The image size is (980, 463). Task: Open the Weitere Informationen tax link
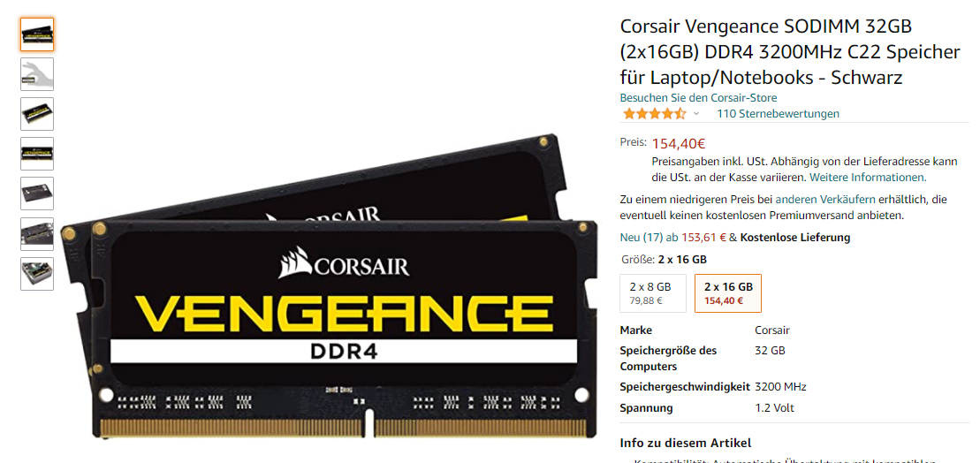pos(868,178)
